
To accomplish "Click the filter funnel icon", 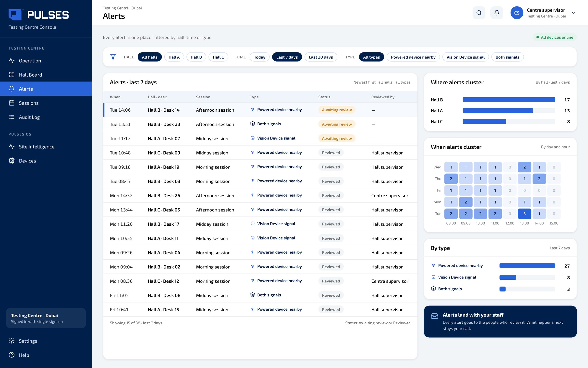I will pyautogui.click(x=113, y=57).
